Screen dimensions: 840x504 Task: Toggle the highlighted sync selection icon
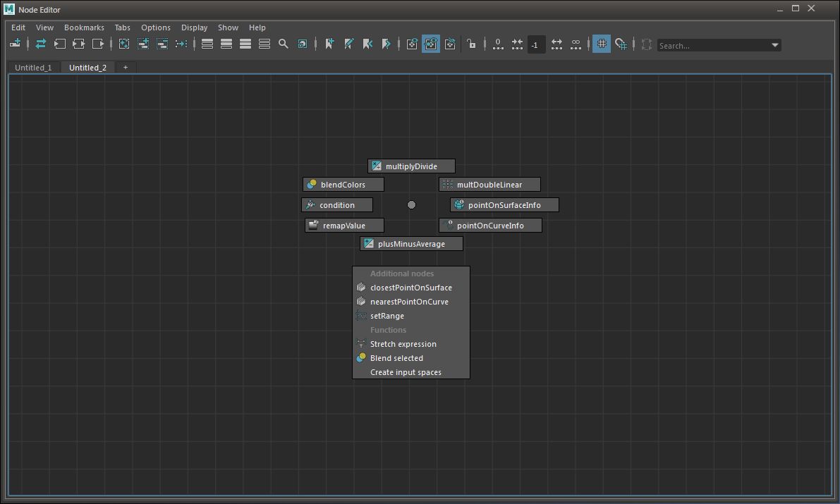tap(431, 44)
